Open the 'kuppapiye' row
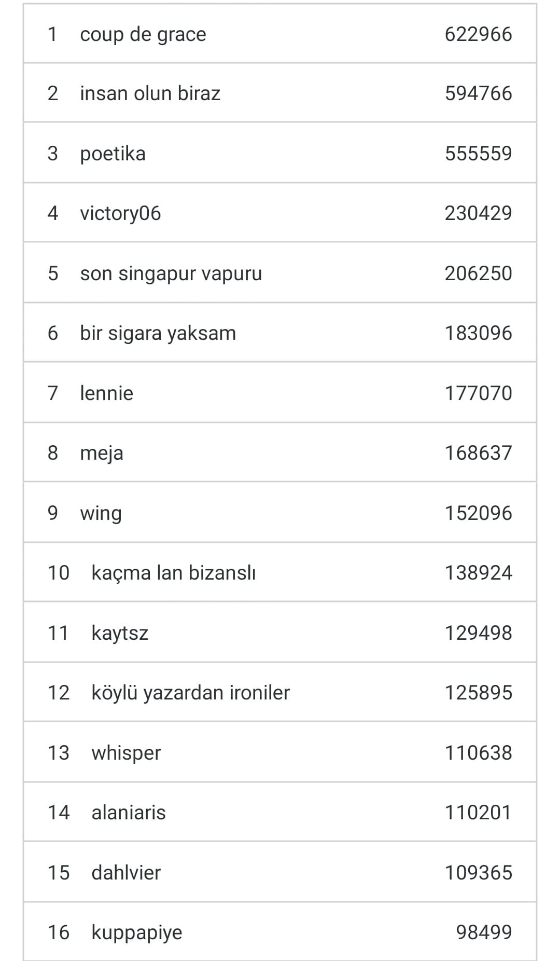Screen dimensions: 560x961 point(137,932)
